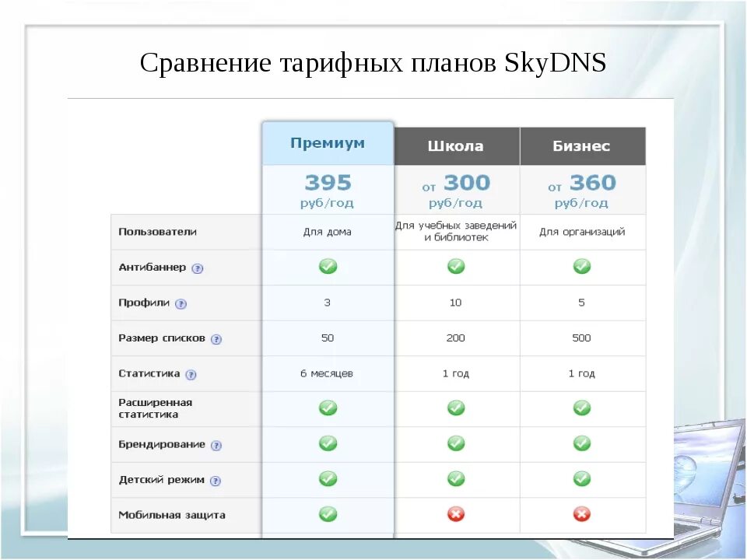Viewport: 747px width, 560px height.
Task: Click Антибаннер checkmark in Бизнес column
Action: (582, 266)
